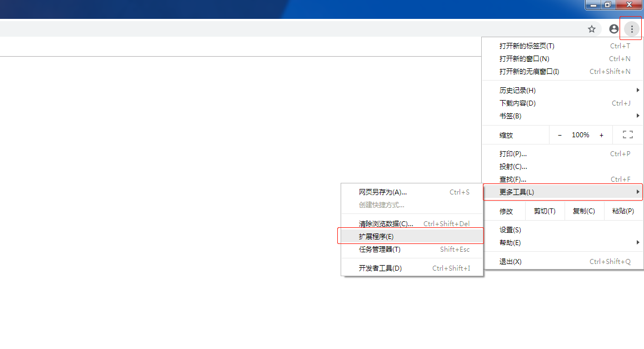Open the user profile avatar icon
644x349 pixels.
pyautogui.click(x=613, y=29)
